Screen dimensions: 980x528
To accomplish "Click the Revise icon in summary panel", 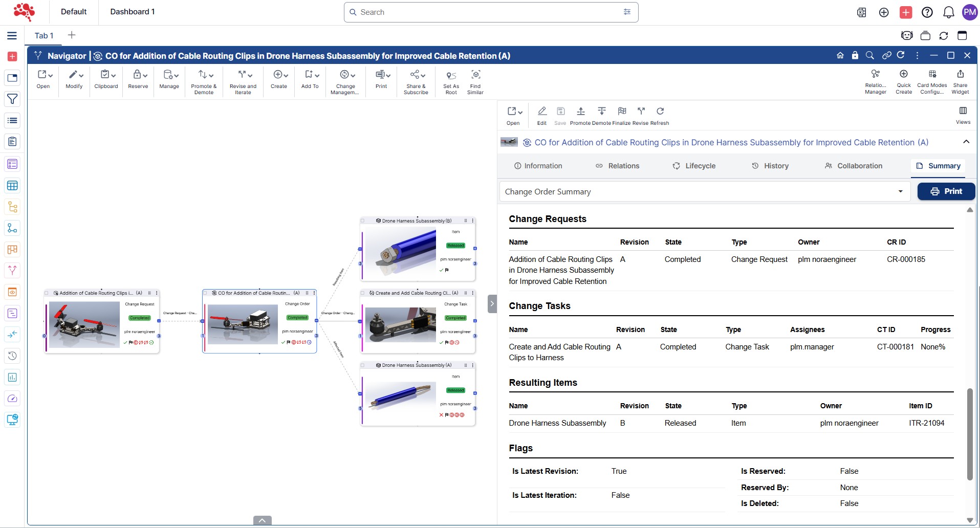I will [x=641, y=112].
